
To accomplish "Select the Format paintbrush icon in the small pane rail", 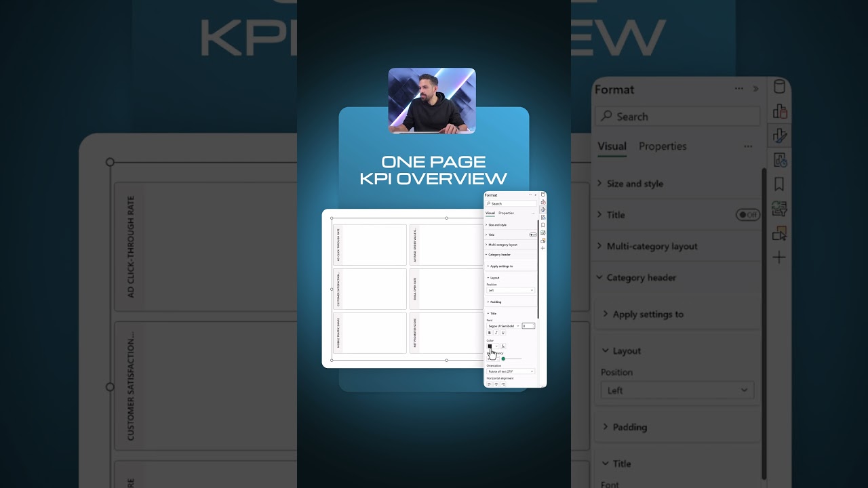I will click(543, 209).
